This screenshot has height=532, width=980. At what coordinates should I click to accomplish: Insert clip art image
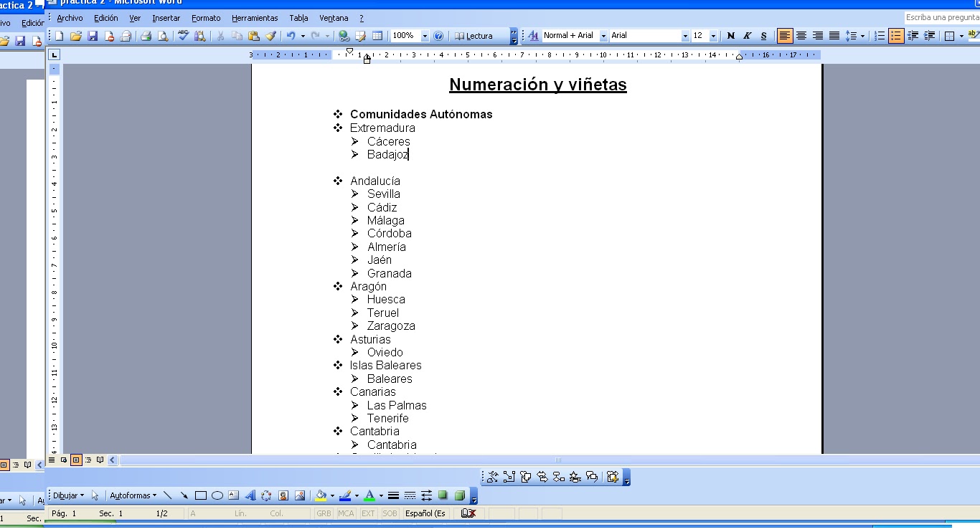coord(283,495)
